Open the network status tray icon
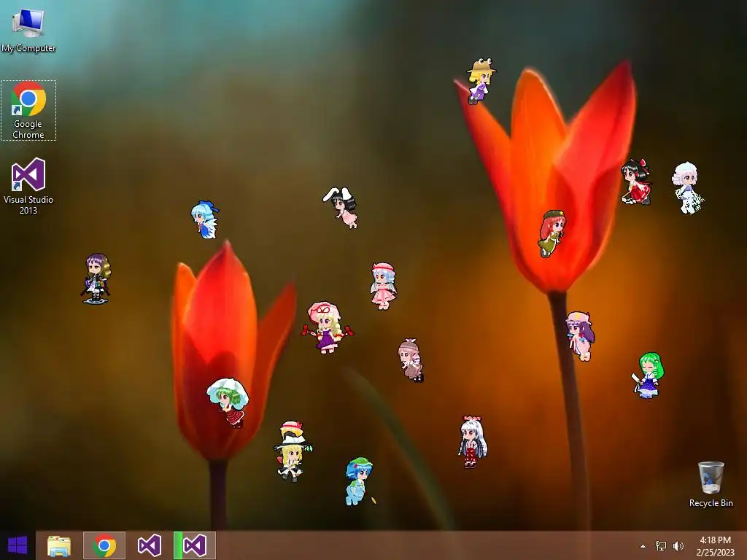This screenshot has width=747, height=560. (661, 546)
